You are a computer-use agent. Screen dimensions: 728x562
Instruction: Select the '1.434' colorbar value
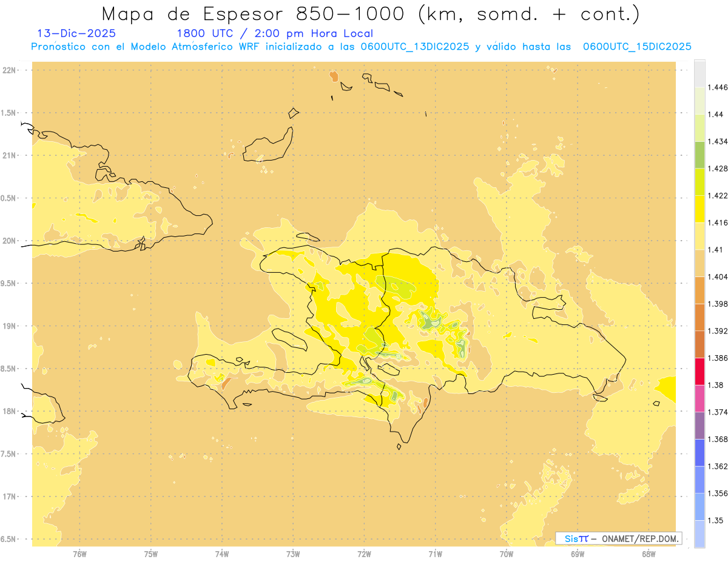click(717, 141)
